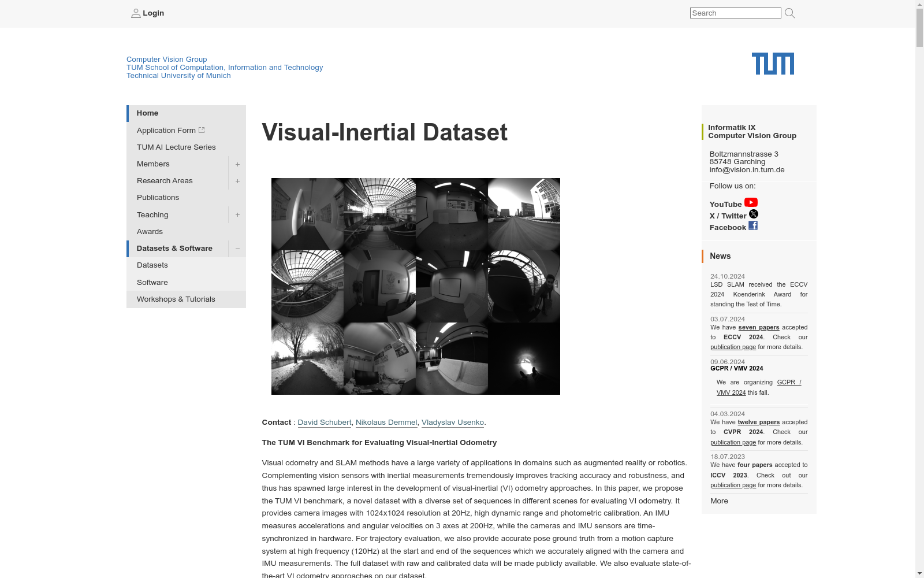924x578 pixels.
Task: Click the News heading
Action: click(x=720, y=256)
